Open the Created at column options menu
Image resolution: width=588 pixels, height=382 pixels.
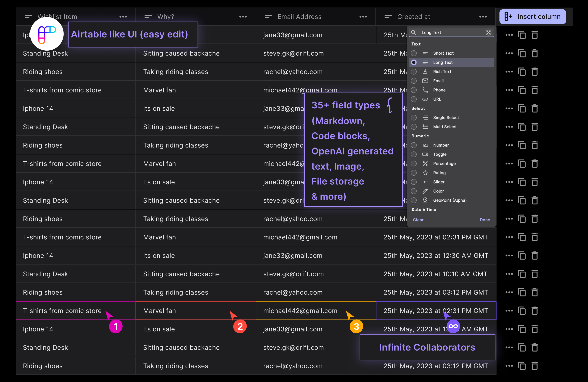click(x=483, y=17)
